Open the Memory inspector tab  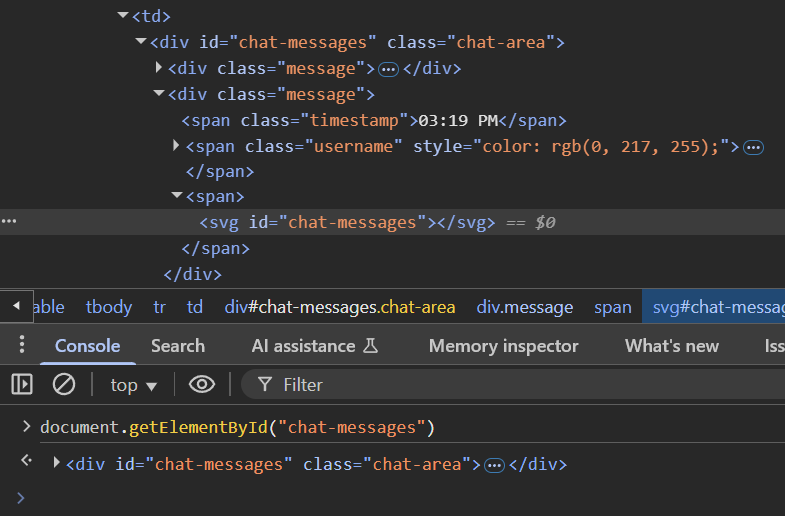(504, 346)
